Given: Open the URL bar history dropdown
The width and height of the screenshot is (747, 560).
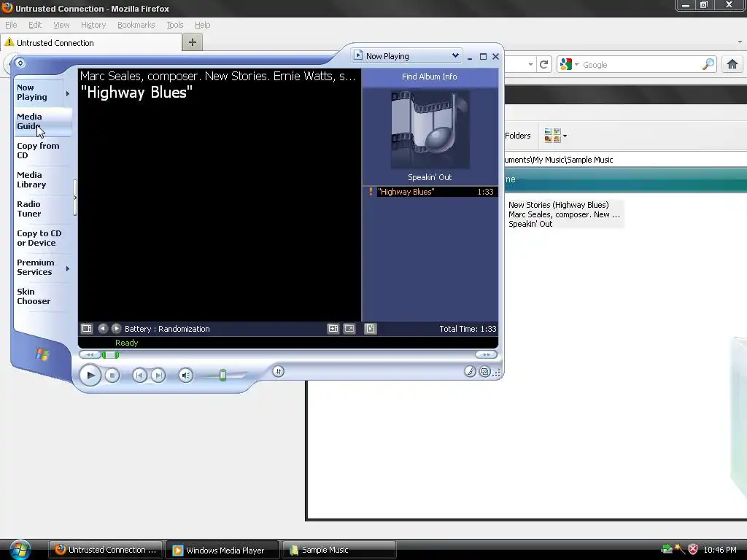Looking at the screenshot, I should pyautogui.click(x=530, y=64).
